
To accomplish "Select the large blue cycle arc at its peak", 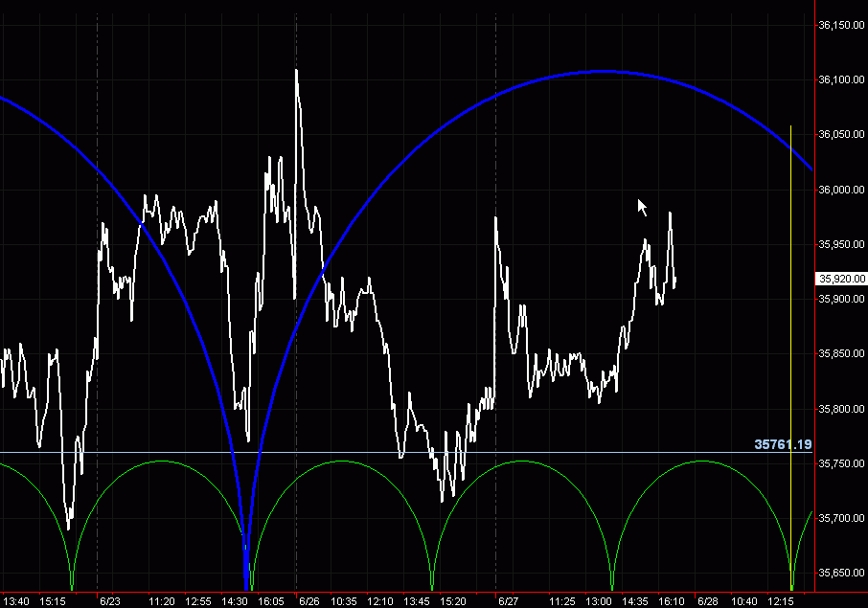I will tap(604, 71).
